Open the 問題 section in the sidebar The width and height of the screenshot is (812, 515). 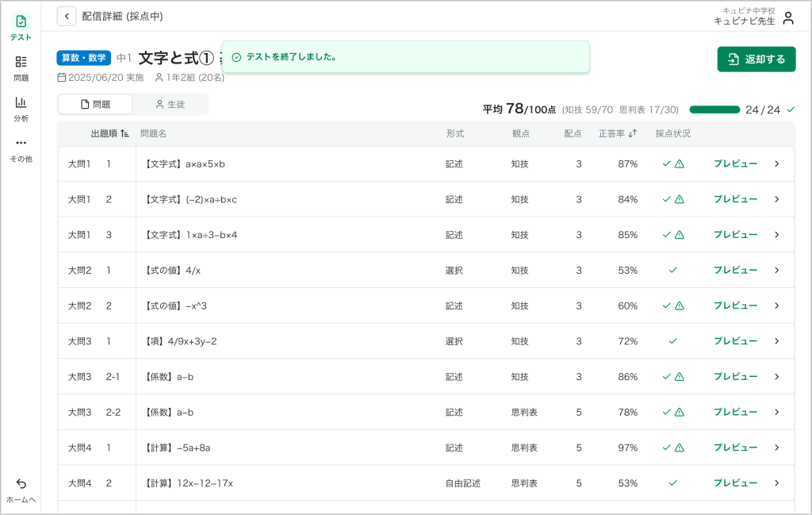point(21,69)
